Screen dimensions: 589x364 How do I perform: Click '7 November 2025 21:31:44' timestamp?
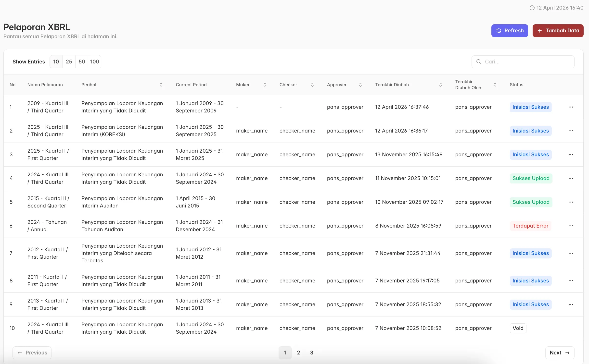click(x=408, y=253)
